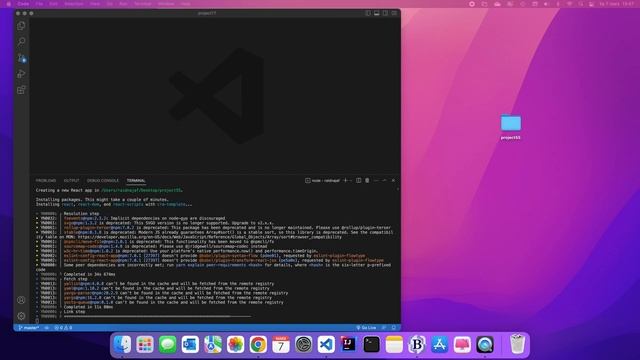Create a new terminal with plus icon

(x=345, y=180)
